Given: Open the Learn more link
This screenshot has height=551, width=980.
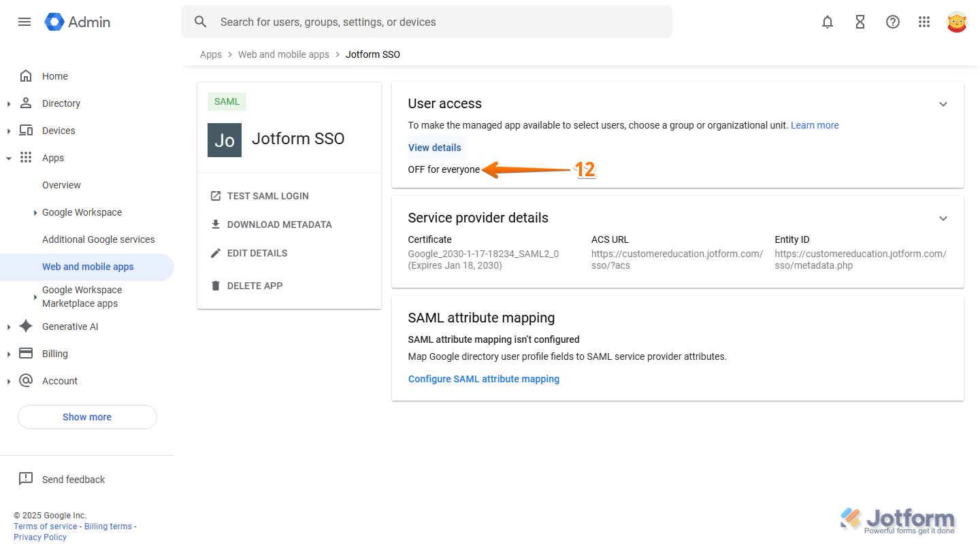Looking at the screenshot, I should point(815,125).
